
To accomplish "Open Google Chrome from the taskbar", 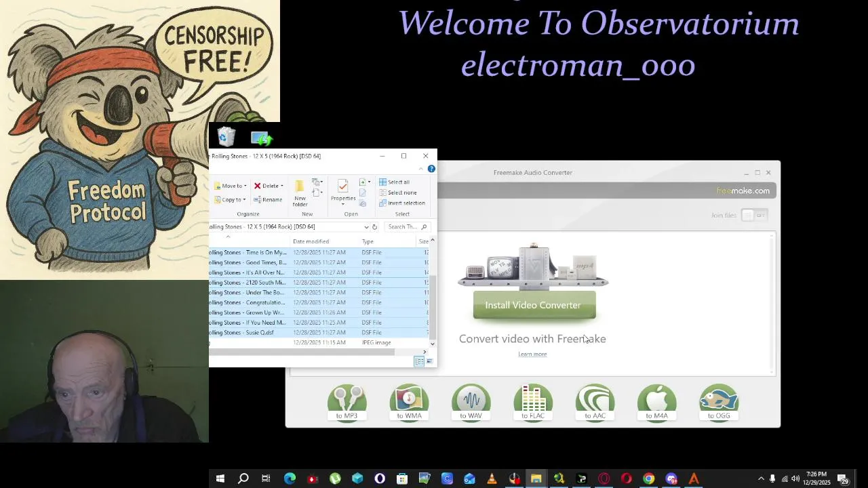I will click(649, 479).
